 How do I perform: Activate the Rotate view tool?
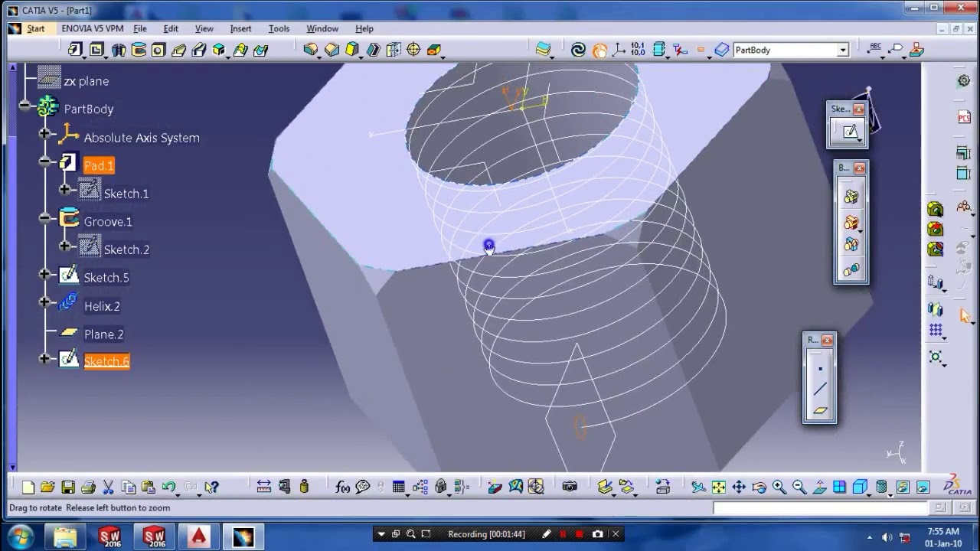click(x=759, y=487)
